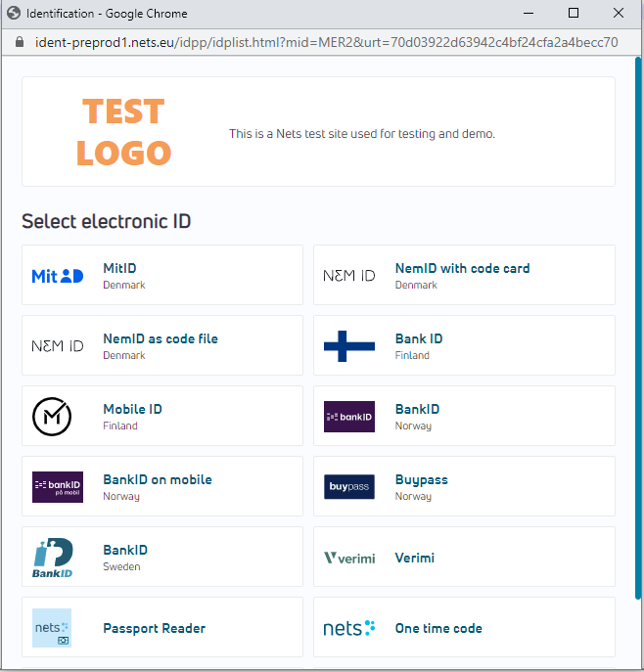Open the Passport Reader option

point(162,627)
